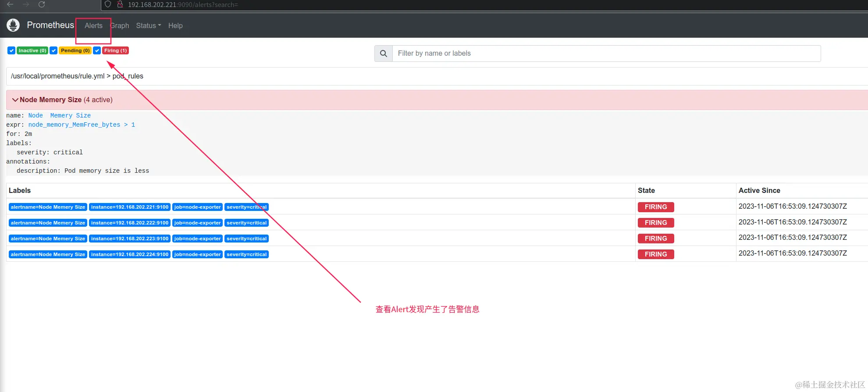Toggle the Firing (1) checkbox
Image resolution: width=868 pixels, height=392 pixels.
point(97,50)
